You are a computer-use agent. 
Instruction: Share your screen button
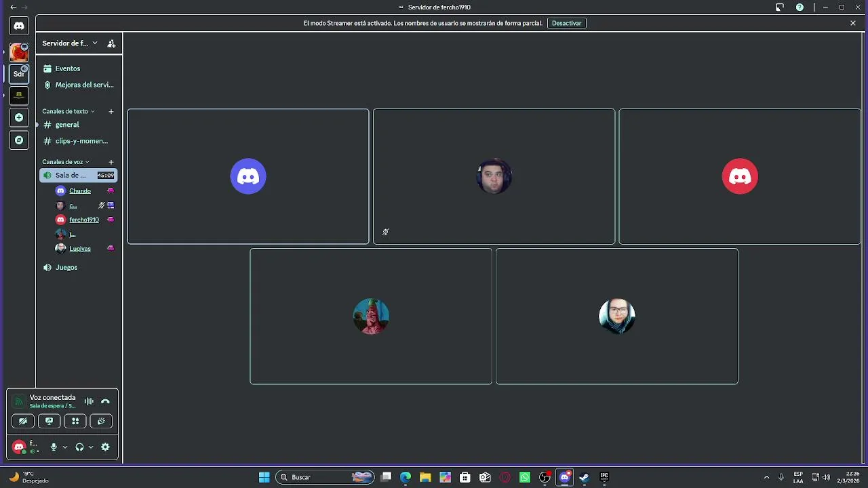pyautogui.click(x=49, y=421)
